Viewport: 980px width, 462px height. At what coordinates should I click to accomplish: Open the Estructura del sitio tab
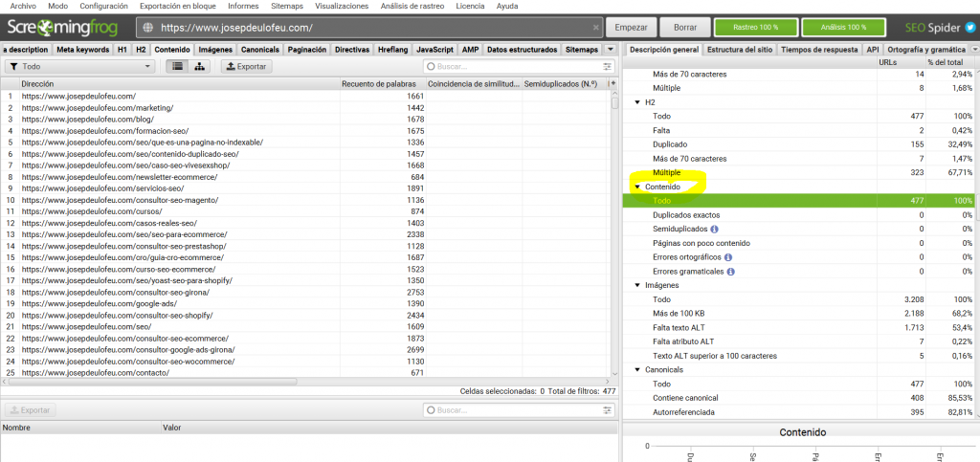[740, 49]
